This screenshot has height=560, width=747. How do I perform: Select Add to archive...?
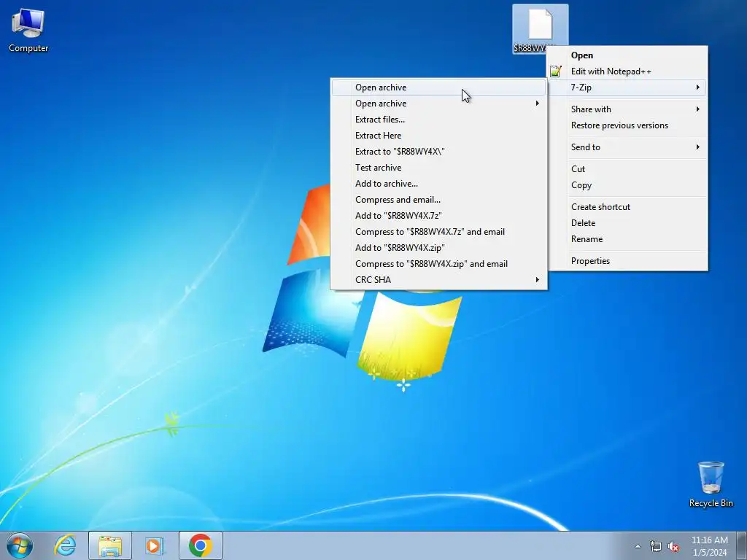[438, 184]
